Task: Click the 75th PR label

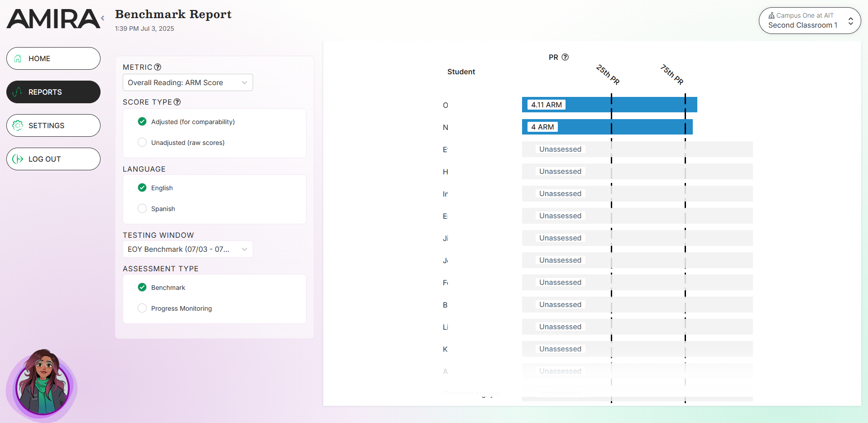Action: 672,74
